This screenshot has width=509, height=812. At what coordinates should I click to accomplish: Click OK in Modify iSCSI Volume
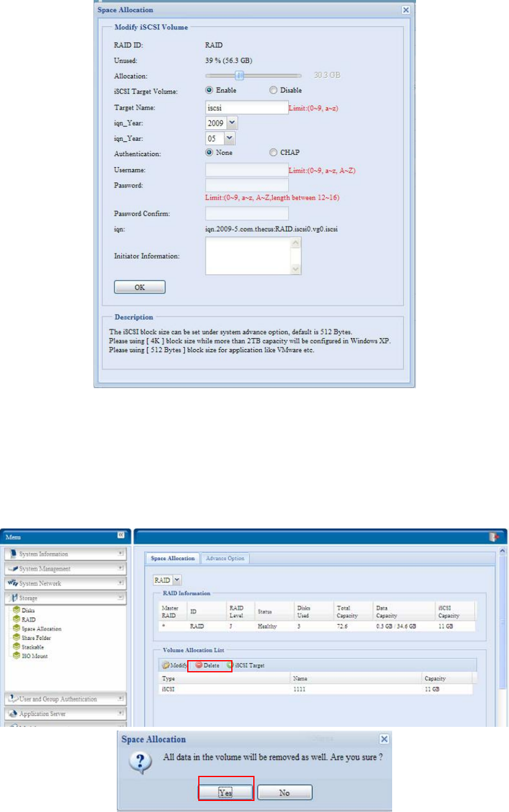coord(140,287)
